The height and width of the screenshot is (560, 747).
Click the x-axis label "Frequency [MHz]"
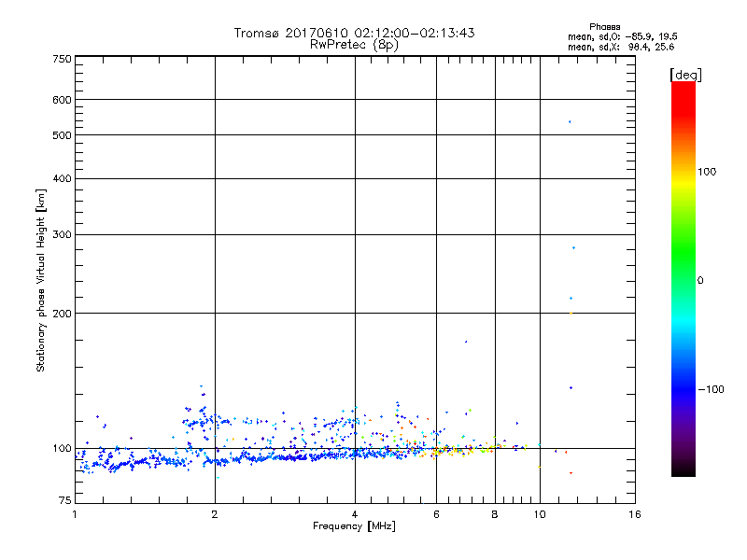[354, 526]
